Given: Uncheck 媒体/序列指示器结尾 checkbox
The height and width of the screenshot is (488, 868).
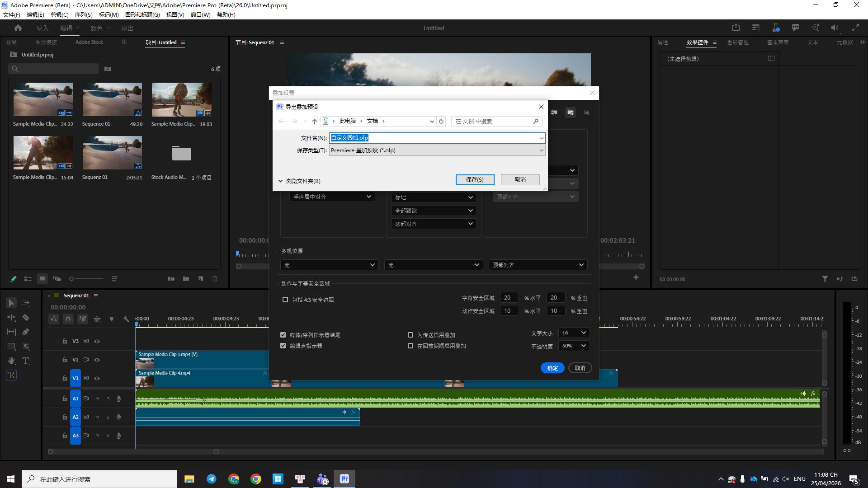Looking at the screenshot, I should click(x=283, y=335).
